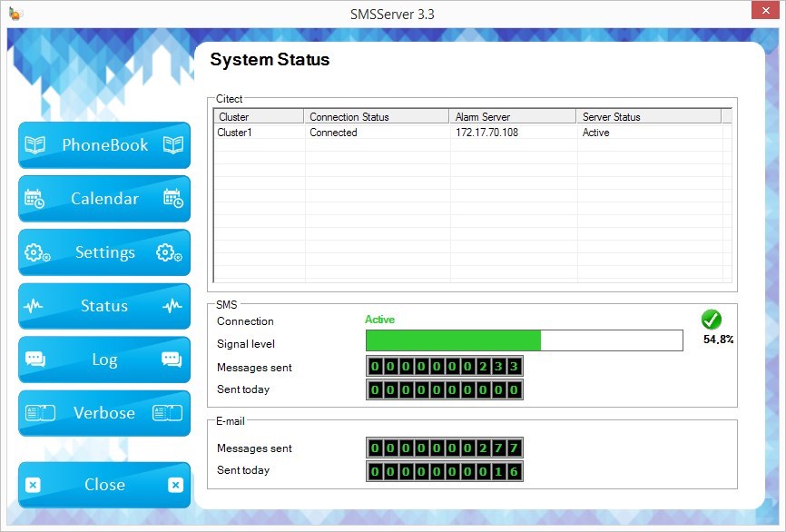Click the green checkmark status icon
The width and height of the screenshot is (786, 532).
point(712,320)
